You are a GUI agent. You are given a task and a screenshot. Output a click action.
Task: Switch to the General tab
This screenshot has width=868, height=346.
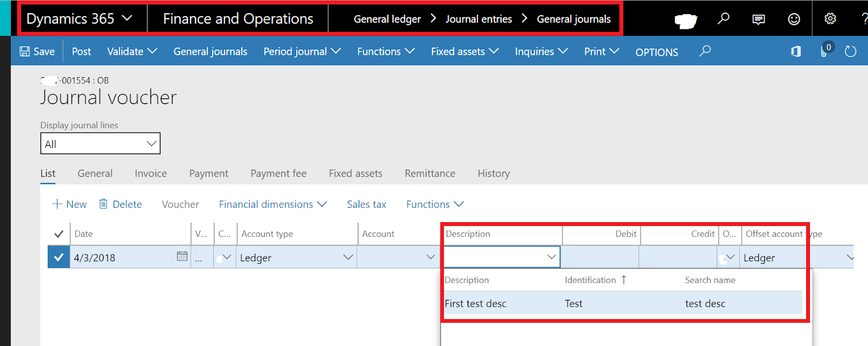(95, 173)
